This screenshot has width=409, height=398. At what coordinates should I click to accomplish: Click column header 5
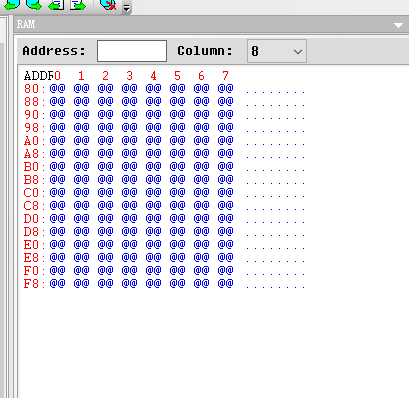[x=177, y=76]
